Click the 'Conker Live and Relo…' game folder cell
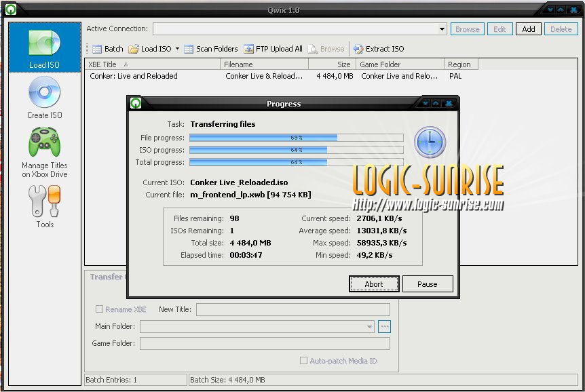Image resolution: width=585 pixels, height=392 pixels. (x=399, y=76)
